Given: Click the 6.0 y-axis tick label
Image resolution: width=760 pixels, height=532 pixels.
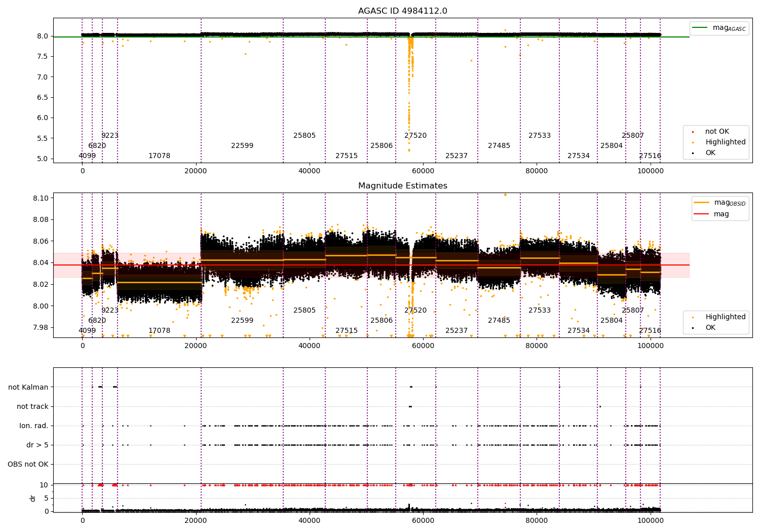Looking at the screenshot, I should [x=43, y=118].
